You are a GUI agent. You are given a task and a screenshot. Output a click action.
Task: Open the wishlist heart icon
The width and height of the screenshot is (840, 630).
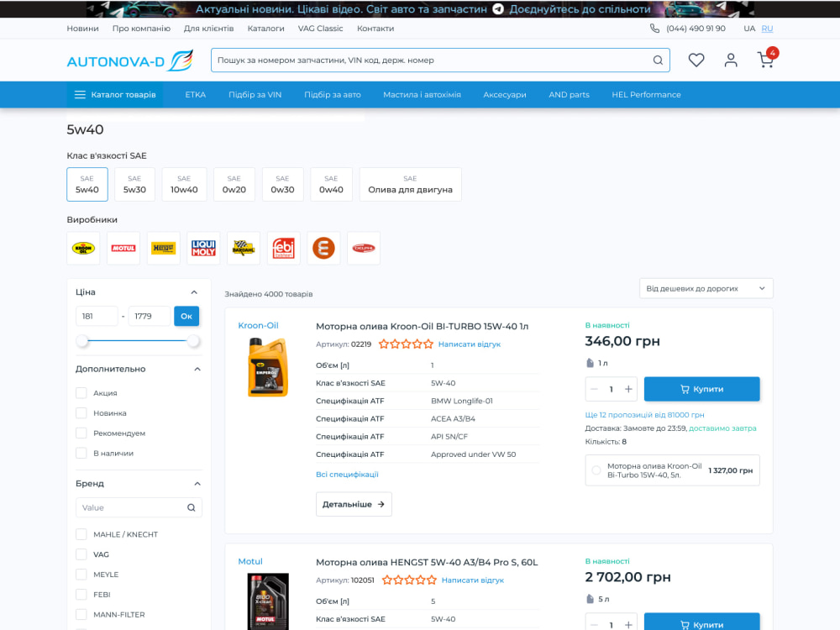(696, 60)
